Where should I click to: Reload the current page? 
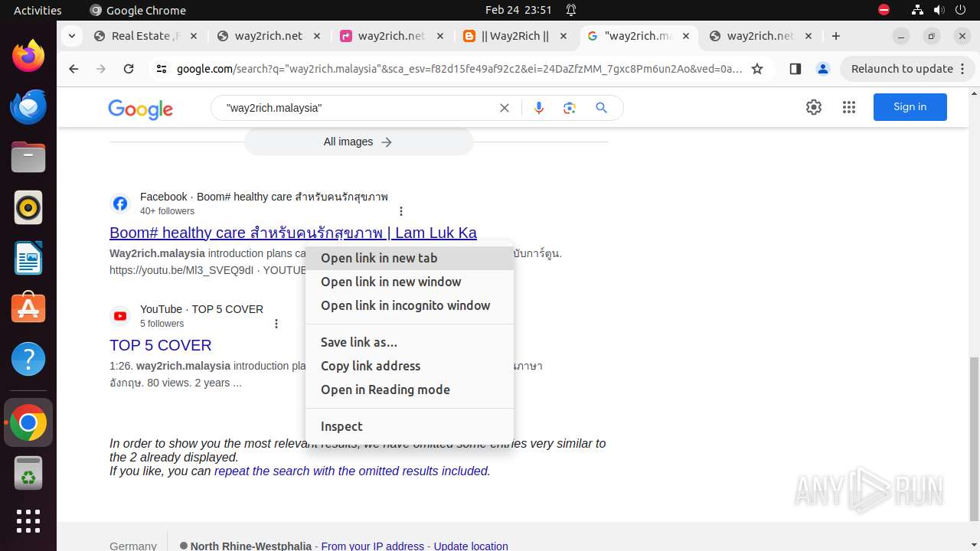point(129,69)
